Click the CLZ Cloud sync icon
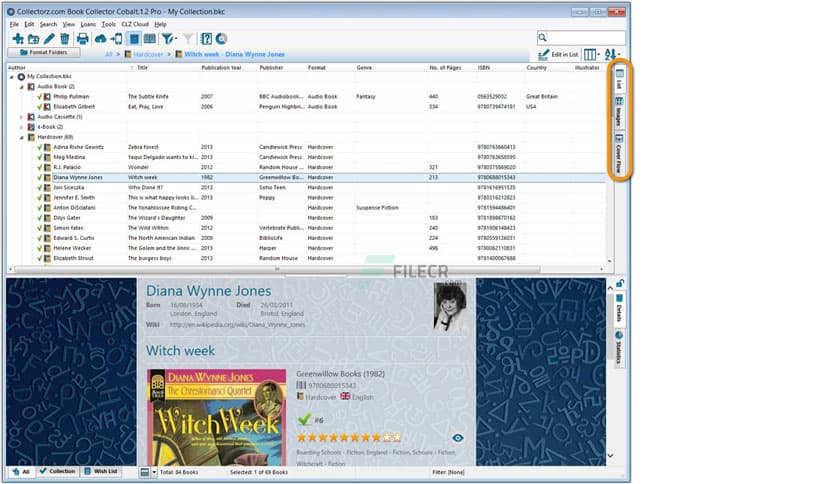The height and width of the screenshot is (484, 836). point(100,39)
